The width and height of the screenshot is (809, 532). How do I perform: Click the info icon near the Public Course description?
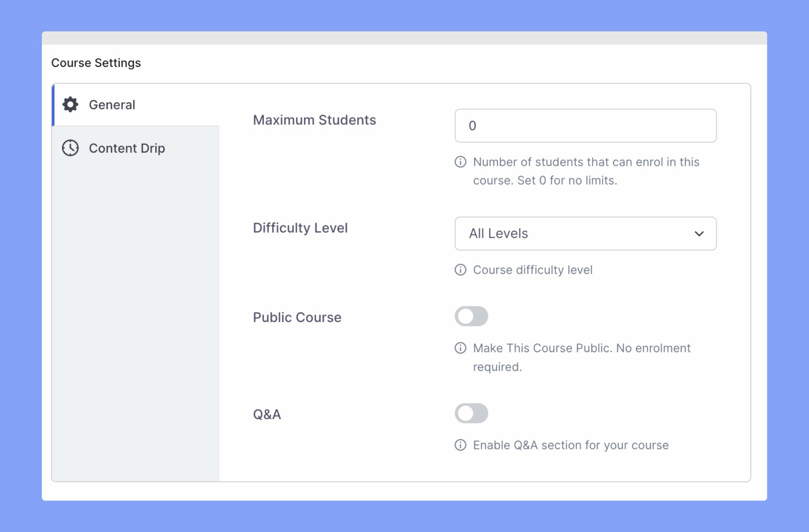460,348
